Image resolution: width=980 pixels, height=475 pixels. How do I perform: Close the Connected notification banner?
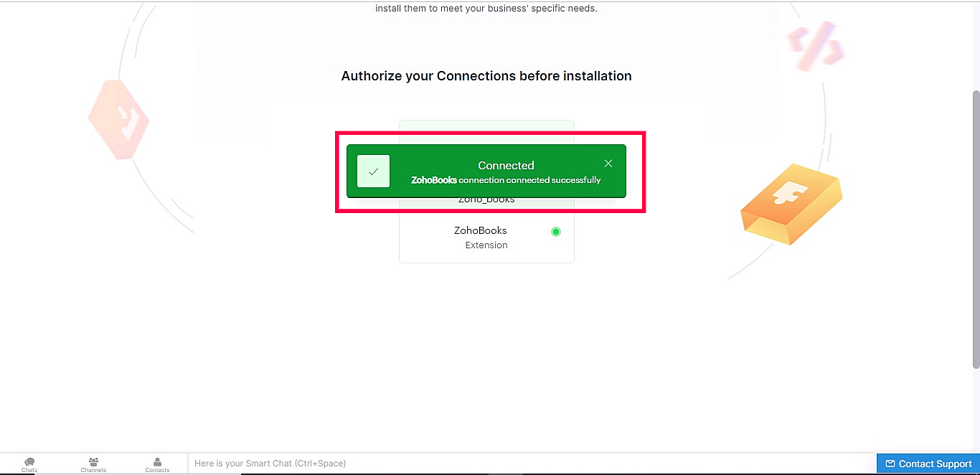[608, 164]
